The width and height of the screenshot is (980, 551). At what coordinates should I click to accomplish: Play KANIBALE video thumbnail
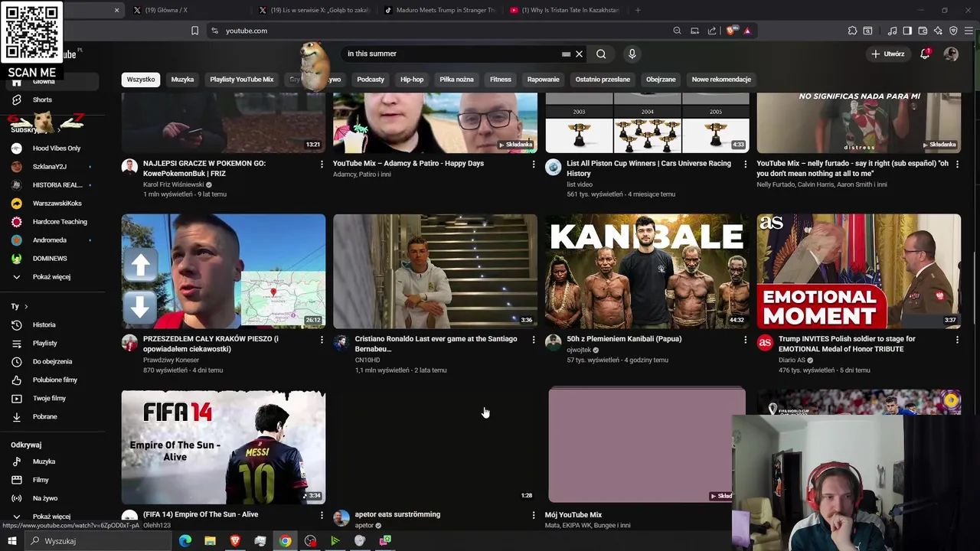tap(647, 272)
